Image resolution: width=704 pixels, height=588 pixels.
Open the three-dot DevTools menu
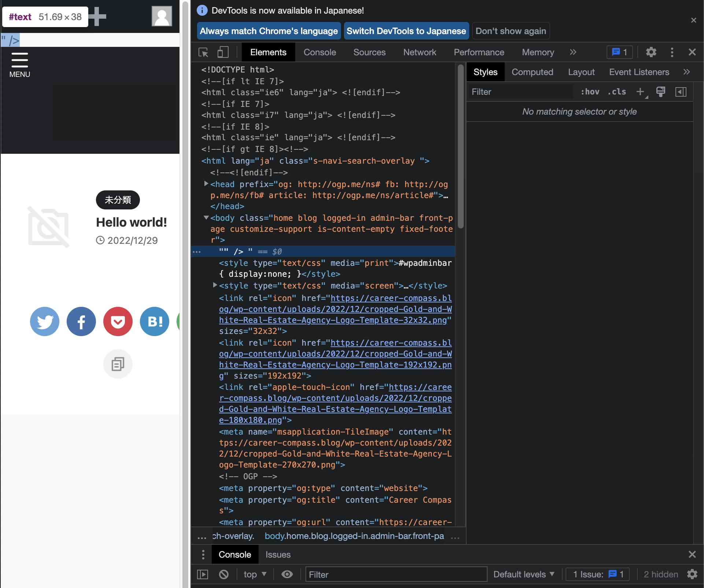pyautogui.click(x=672, y=52)
